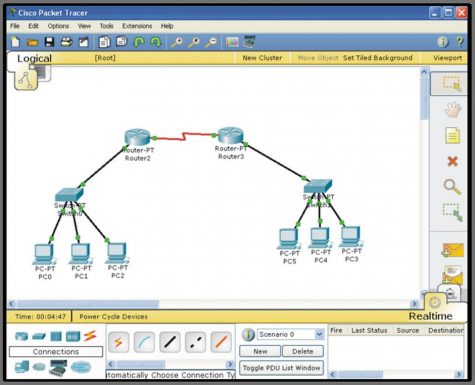Pick the Inspect magnifier tool
Viewport: 475px width, 385px height.
click(x=452, y=187)
